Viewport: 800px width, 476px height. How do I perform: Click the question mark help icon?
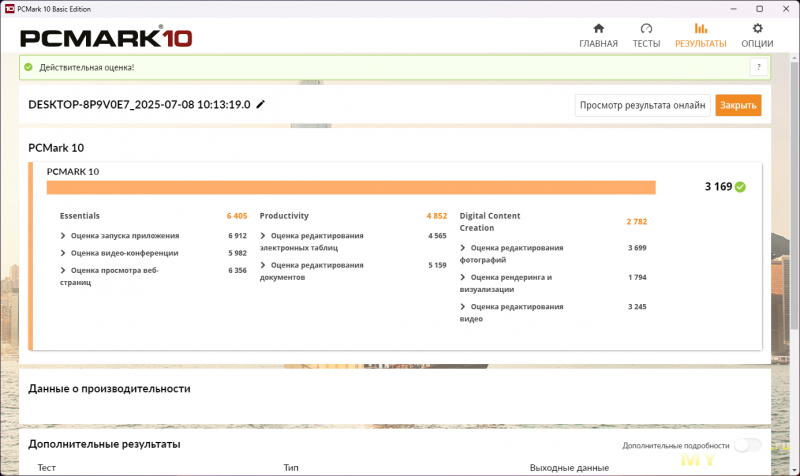pos(759,67)
